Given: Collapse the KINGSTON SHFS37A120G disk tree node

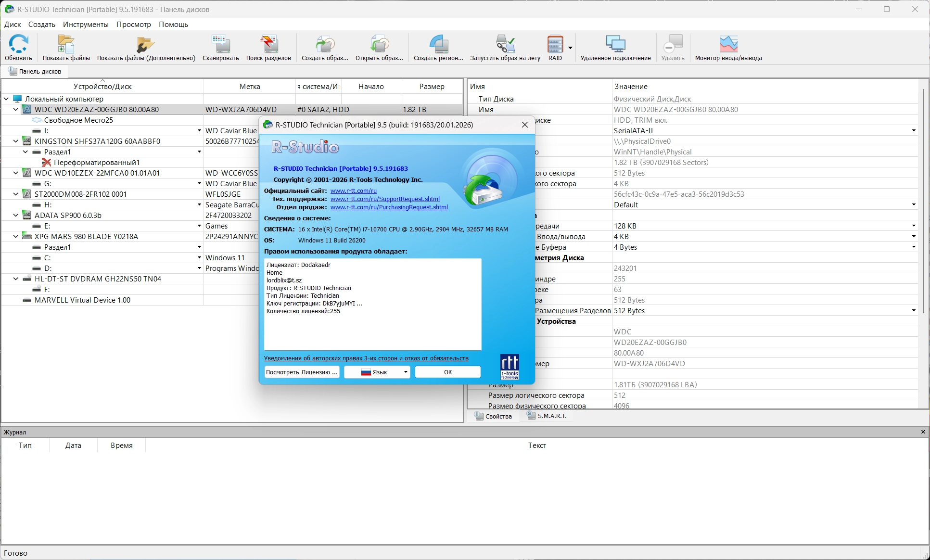Looking at the screenshot, I should click(x=16, y=141).
